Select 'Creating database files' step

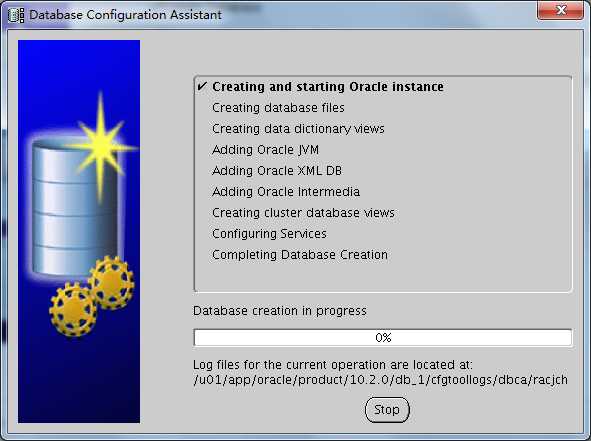[278, 108]
